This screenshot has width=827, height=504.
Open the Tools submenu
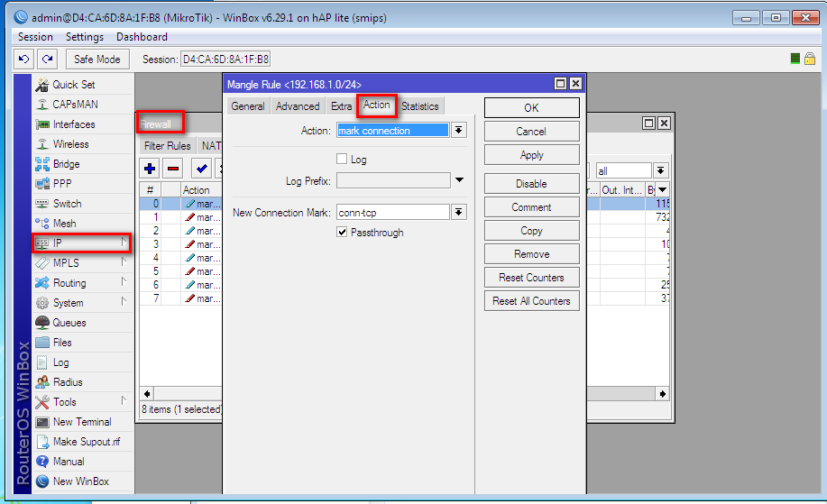click(82, 402)
